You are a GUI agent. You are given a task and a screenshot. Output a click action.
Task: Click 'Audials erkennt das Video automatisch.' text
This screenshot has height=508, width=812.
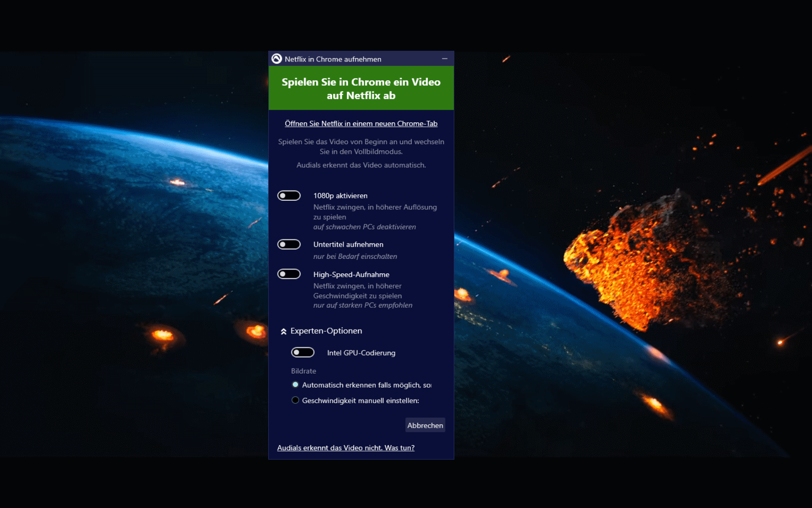tap(361, 165)
